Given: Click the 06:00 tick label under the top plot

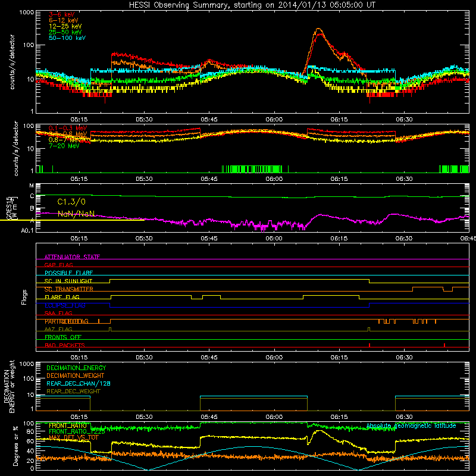Looking at the screenshot, I should [x=274, y=120].
